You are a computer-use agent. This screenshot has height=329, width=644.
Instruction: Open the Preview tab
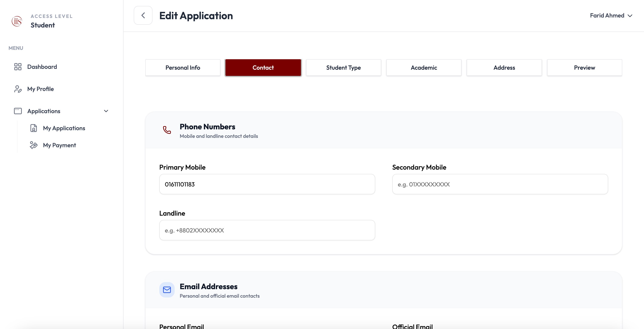585,68
